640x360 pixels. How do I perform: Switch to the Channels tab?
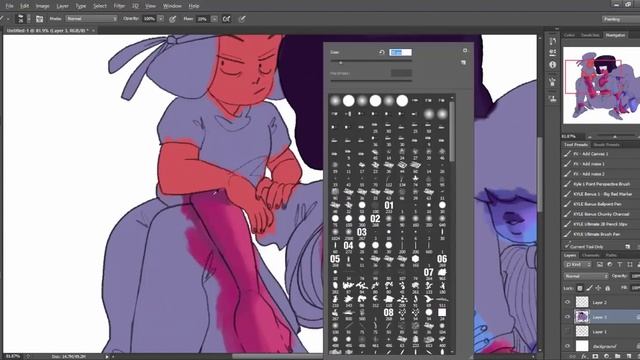tap(590, 256)
